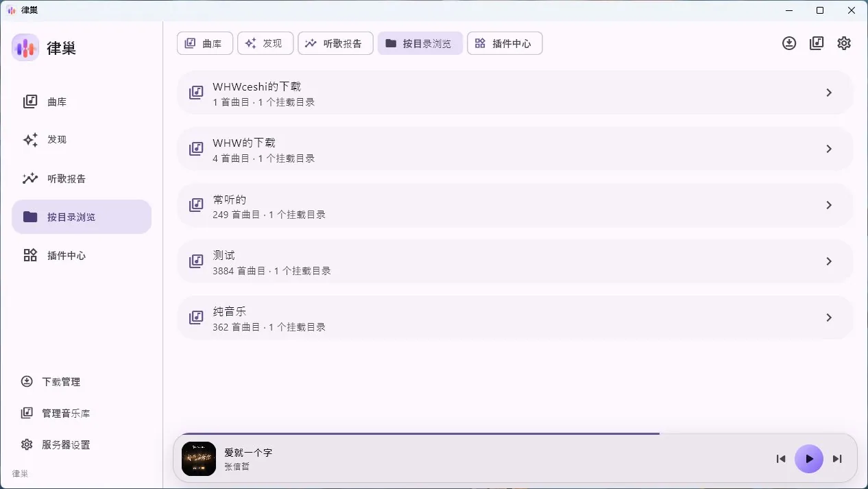Click the music library icon at top right
The width and height of the screenshot is (868, 489).
[817, 43]
